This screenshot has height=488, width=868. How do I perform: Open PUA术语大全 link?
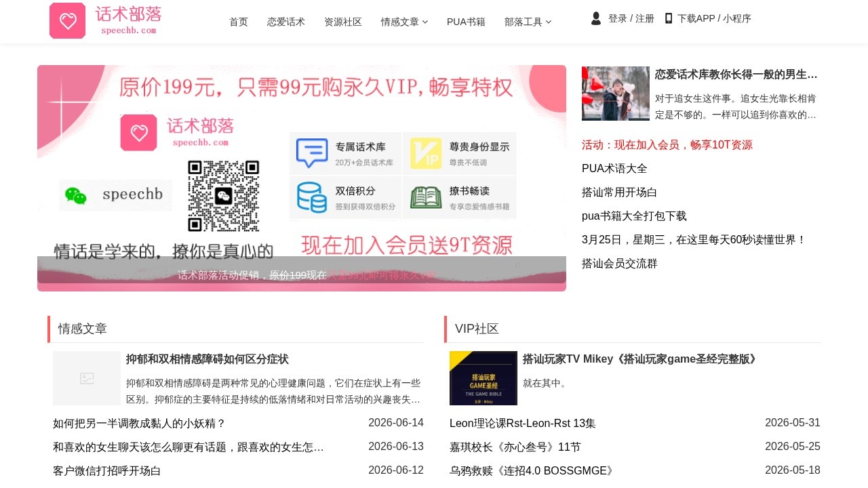[614, 169]
